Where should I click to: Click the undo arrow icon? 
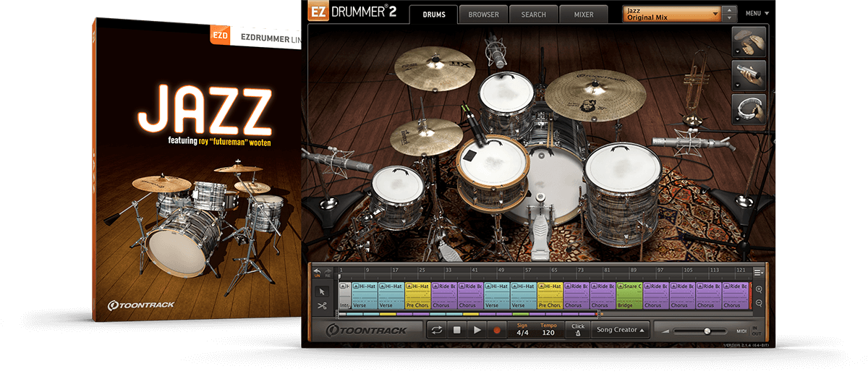click(317, 271)
